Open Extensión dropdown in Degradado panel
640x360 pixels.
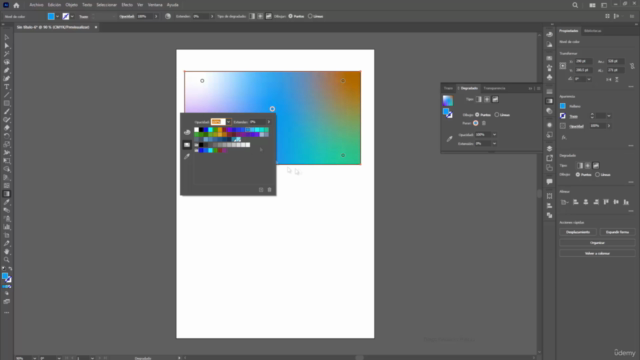point(494,144)
